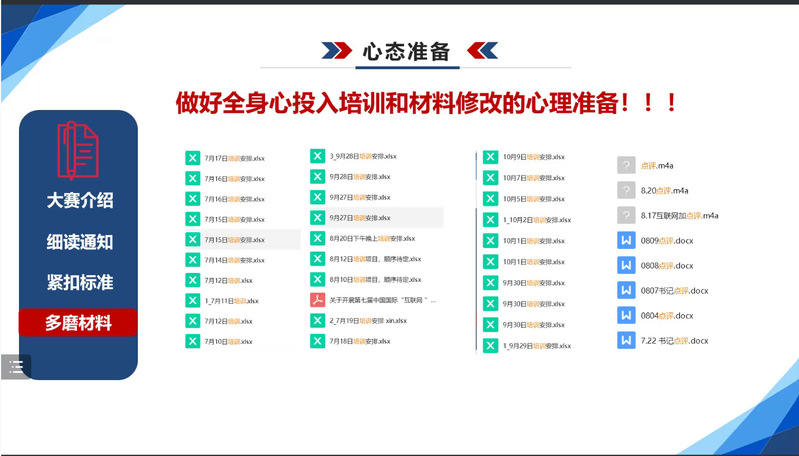The image size is (799, 456).
Task: Click the Word icon beside 0809点评.docx
Action: [x=627, y=240]
